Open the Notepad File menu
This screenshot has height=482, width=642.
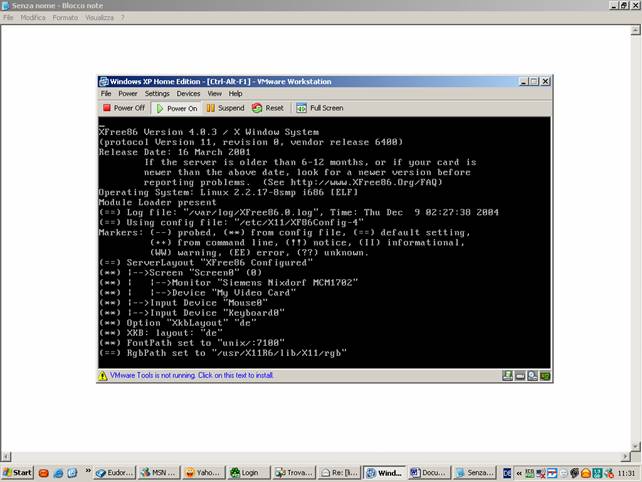8,18
